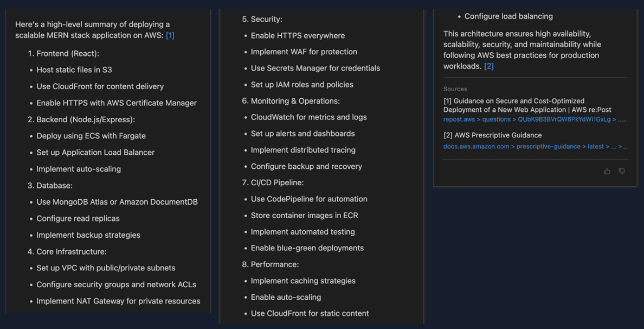This screenshot has width=644, height=329.
Task: Click the 'Frontend (React)' list heading
Action: tap(67, 53)
